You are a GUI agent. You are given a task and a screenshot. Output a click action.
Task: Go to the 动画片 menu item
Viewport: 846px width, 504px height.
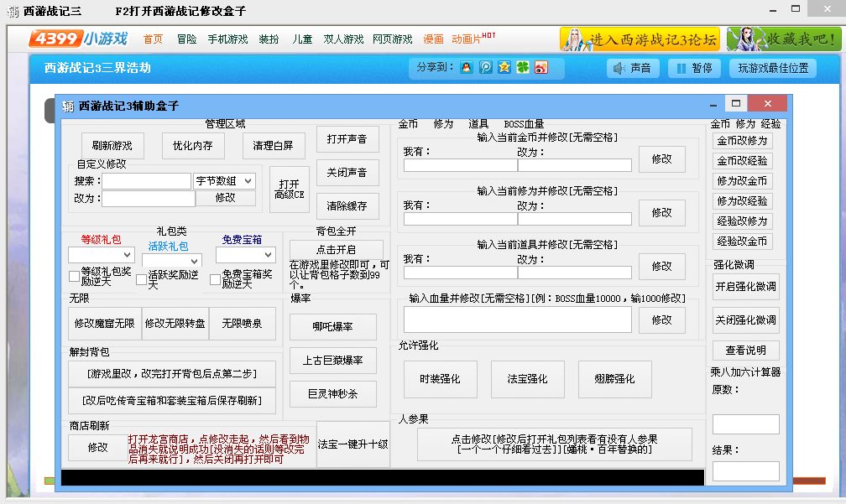coord(467,39)
